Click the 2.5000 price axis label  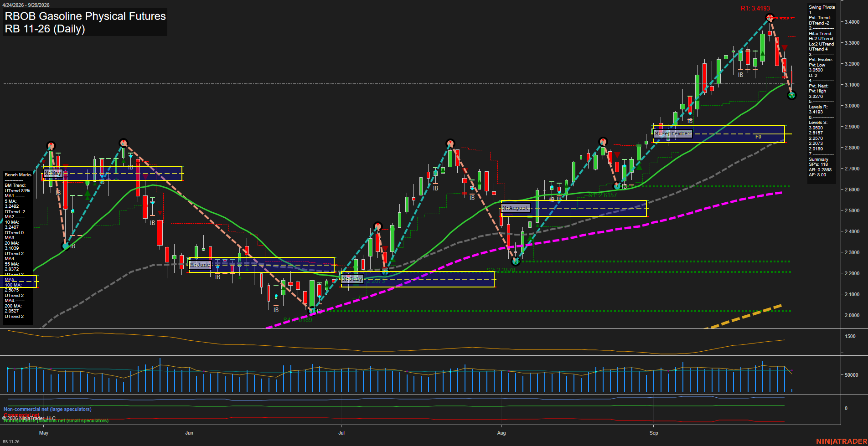[x=852, y=210]
